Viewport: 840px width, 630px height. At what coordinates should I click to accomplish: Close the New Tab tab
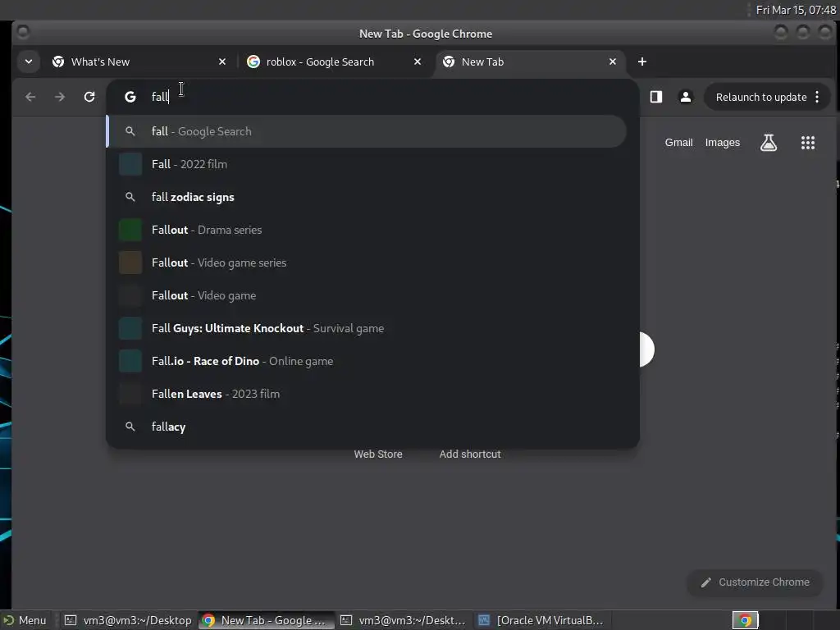click(x=612, y=62)
